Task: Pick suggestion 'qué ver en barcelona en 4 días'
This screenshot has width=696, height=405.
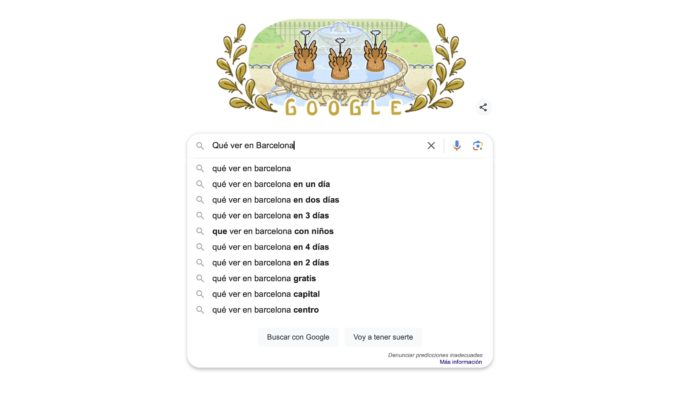Action: point(340,247)
